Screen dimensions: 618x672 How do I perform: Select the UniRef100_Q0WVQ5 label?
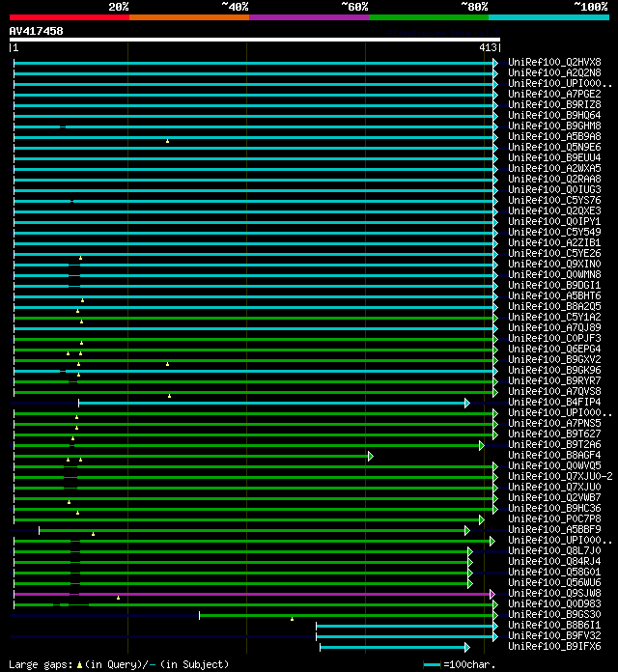tap(554, 465)
